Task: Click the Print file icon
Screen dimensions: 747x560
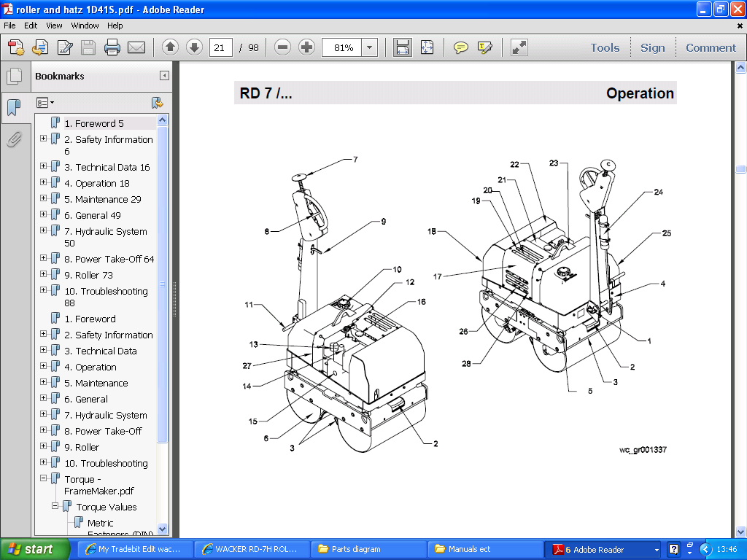Action: tap(112, 48)
